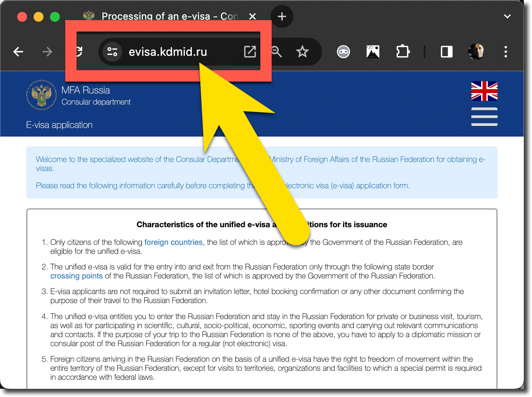532x397 pixels.
Task: Open the foreign countries link
Action: tap(173, 242)
